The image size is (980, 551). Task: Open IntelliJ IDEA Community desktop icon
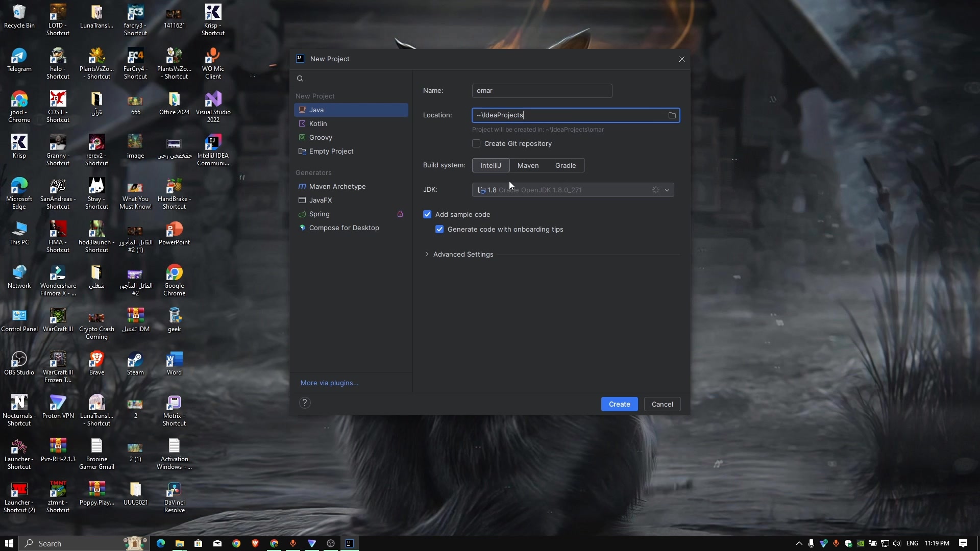pos(213,150)
